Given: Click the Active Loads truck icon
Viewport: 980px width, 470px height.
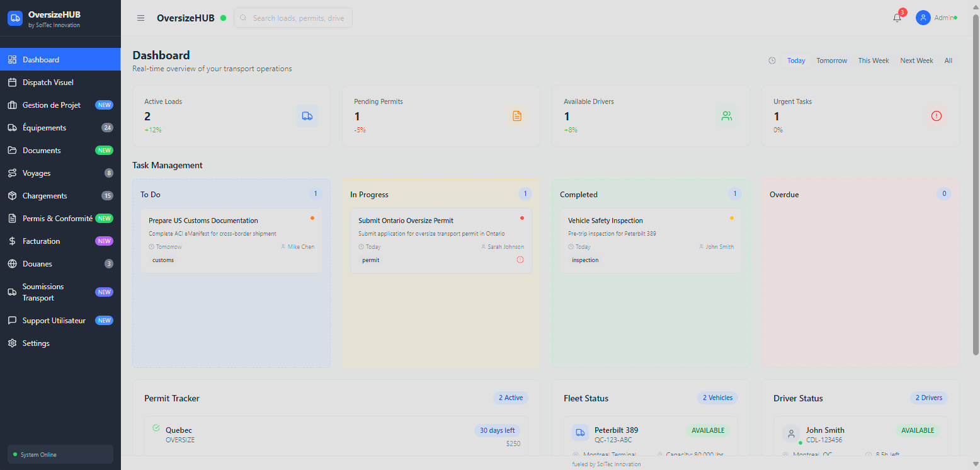Looking at the screenshot, I should (307, 116).
